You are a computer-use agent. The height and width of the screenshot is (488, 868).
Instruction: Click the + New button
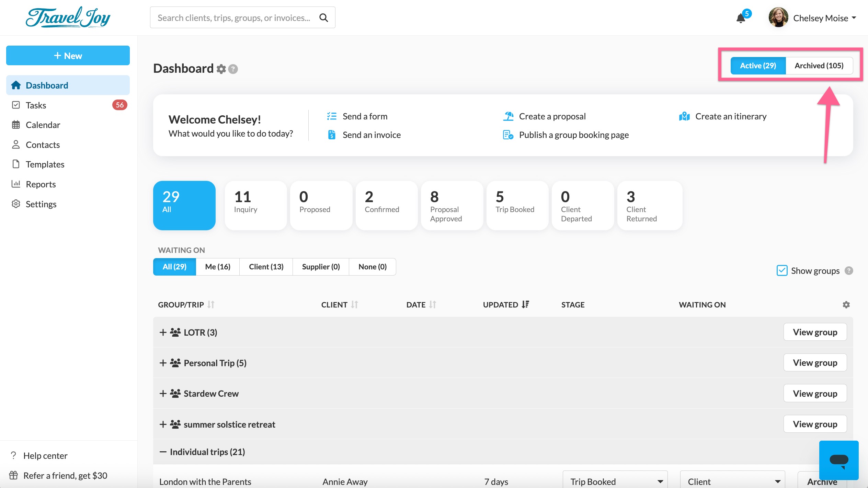[x=68, y=56]
